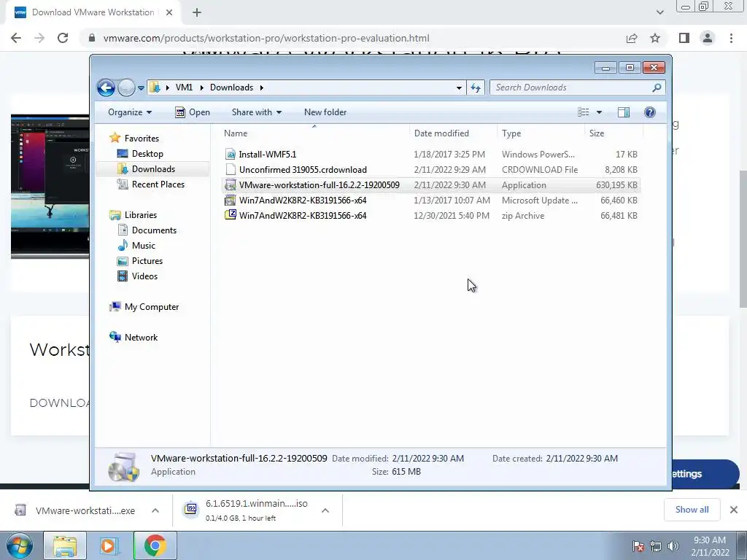
Task: Reload the VMware page in Chrome
Action: point(63,38)
